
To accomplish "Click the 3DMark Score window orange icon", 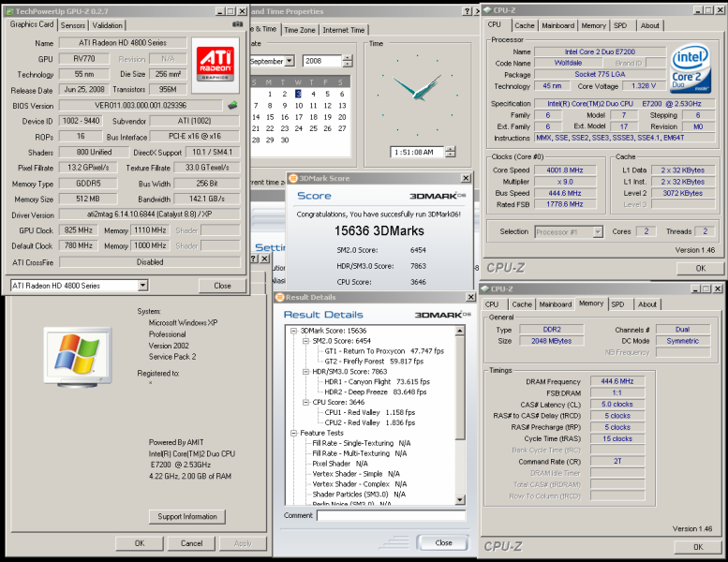I will pyautogui.click(x=293, y=178).
